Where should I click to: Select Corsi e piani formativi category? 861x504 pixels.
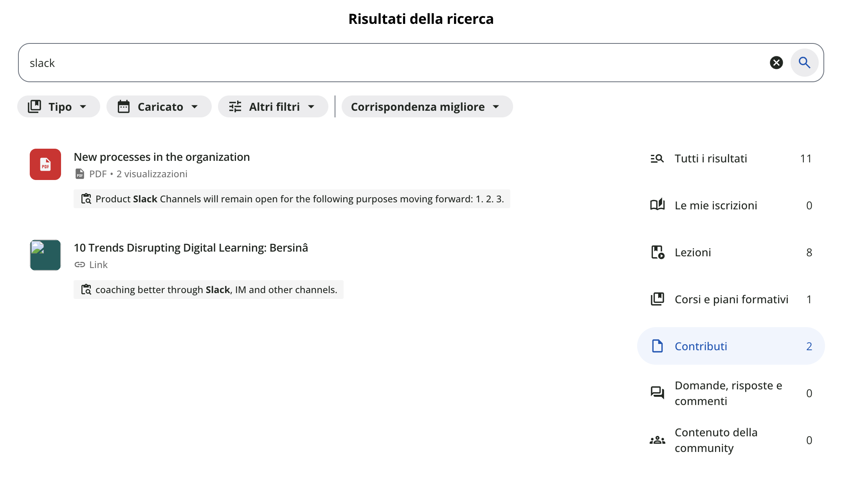pos(731,299)
